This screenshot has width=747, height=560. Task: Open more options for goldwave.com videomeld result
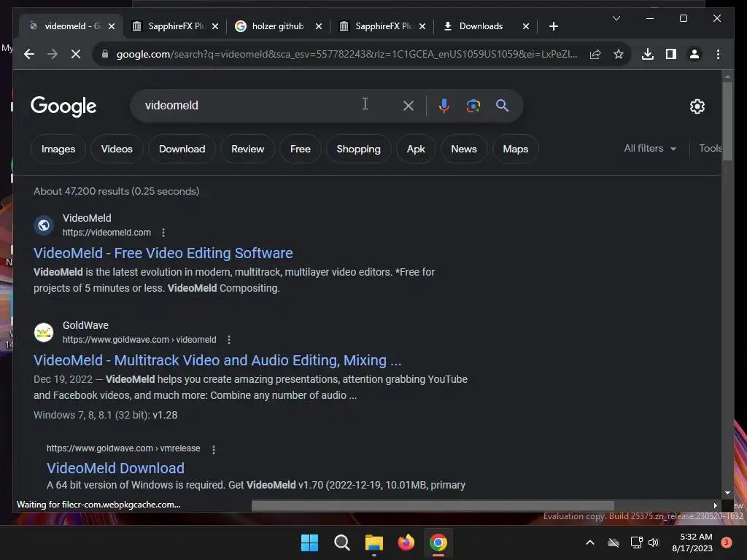point(229,340)
